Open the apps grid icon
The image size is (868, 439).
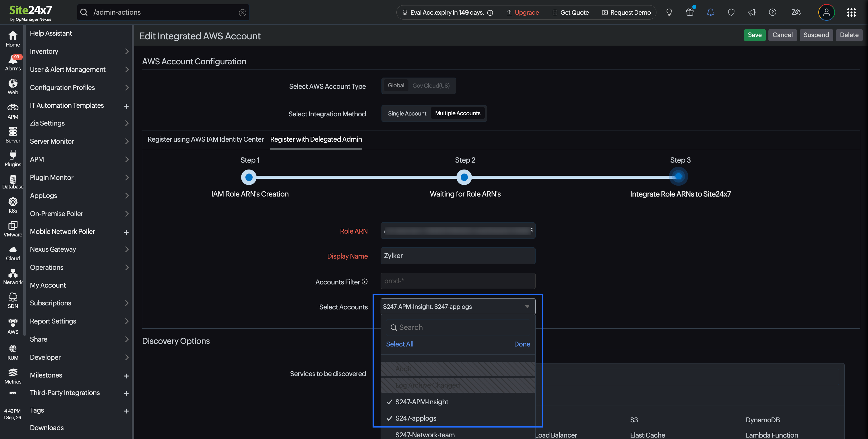pyautogui.click(x=851, y=12)
